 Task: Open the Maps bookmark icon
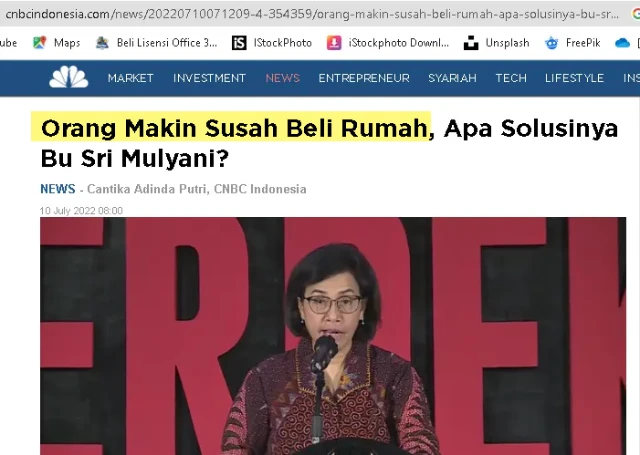click(40, 42)
